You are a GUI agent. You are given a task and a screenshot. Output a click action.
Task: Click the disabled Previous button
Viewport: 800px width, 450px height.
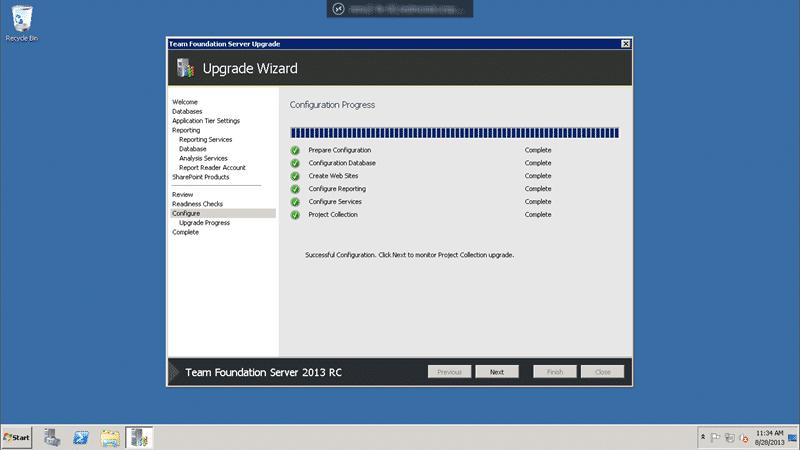tap(449, 372)
